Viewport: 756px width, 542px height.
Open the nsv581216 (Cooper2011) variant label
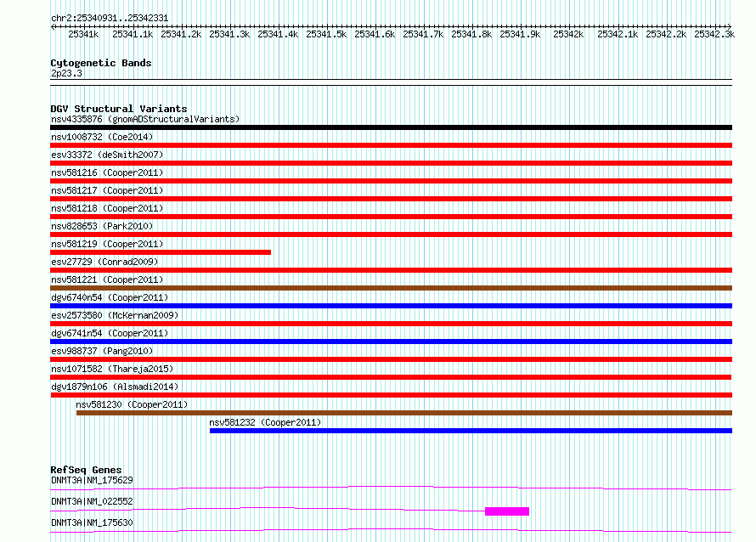[107, 172]
